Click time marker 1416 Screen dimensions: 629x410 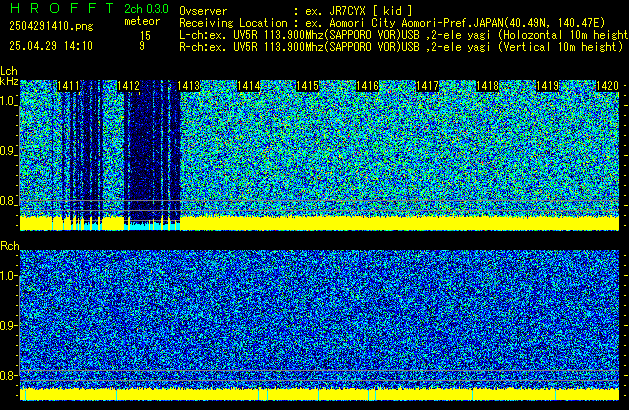click(367, 86)
